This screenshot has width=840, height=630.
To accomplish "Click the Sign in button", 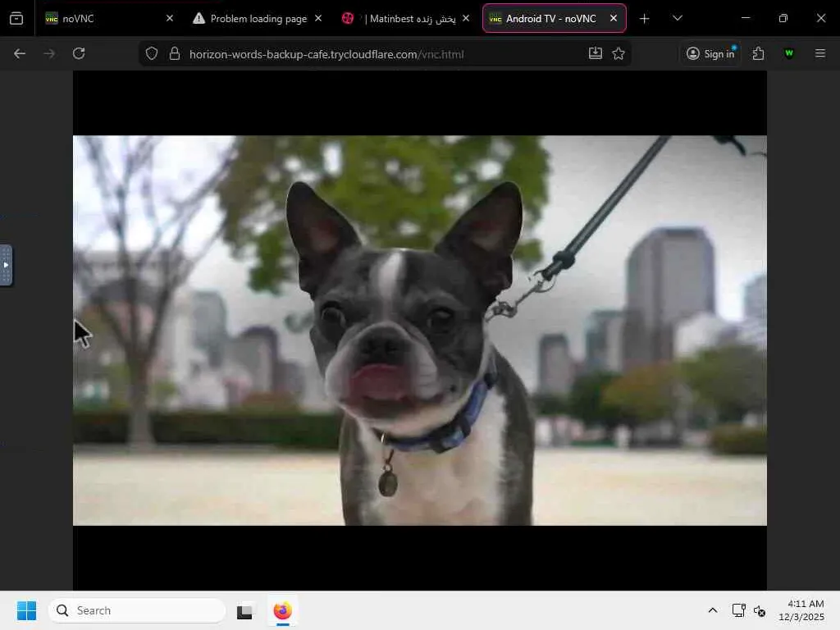I will click(x=710, y=53).
